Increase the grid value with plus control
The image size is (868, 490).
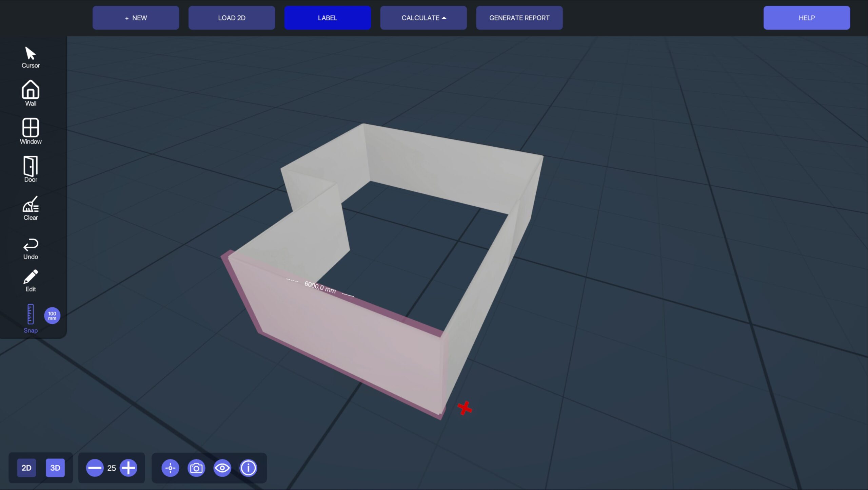[x=128, y=468]
